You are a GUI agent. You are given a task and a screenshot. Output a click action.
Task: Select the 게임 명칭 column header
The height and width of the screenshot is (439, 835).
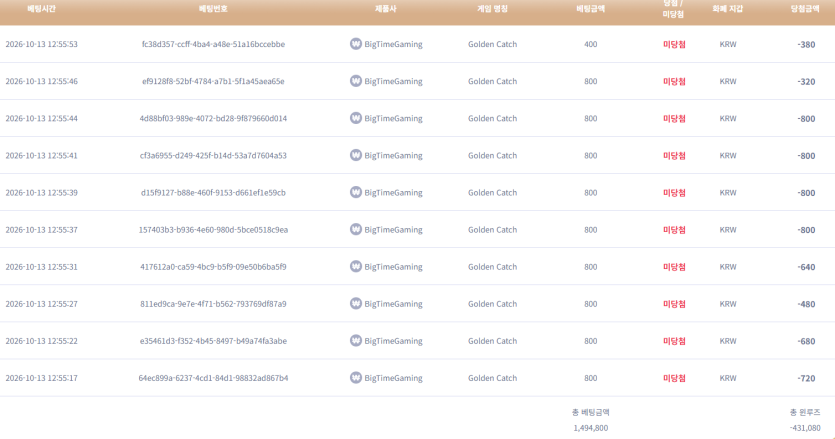pyautogui.click(x=492, y=9)
